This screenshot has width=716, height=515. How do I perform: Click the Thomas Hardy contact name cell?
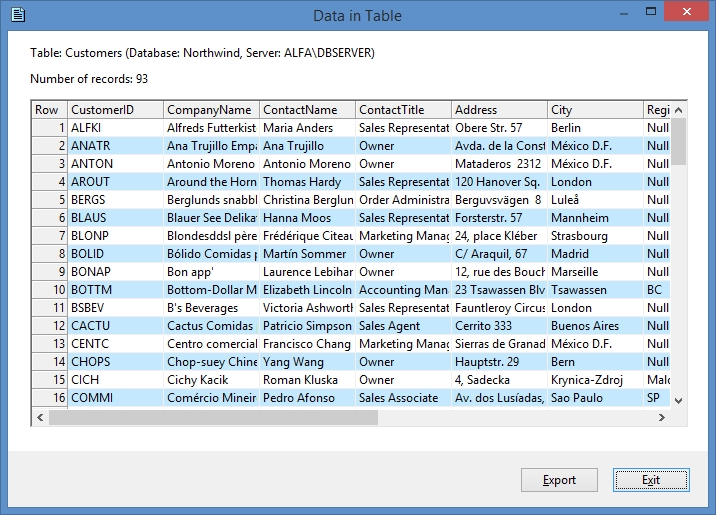click(307, 182)
